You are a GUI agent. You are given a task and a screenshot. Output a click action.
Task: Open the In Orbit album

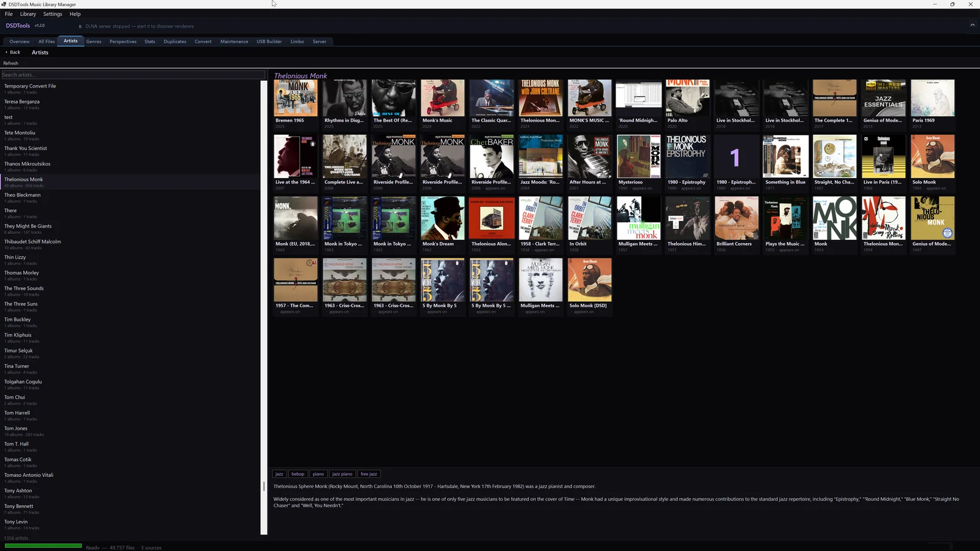[x=590, y=225]
